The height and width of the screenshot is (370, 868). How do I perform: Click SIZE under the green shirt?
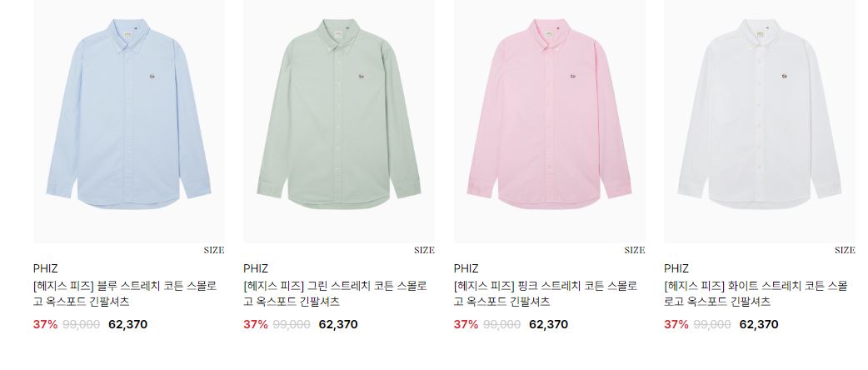pos(424,250)
